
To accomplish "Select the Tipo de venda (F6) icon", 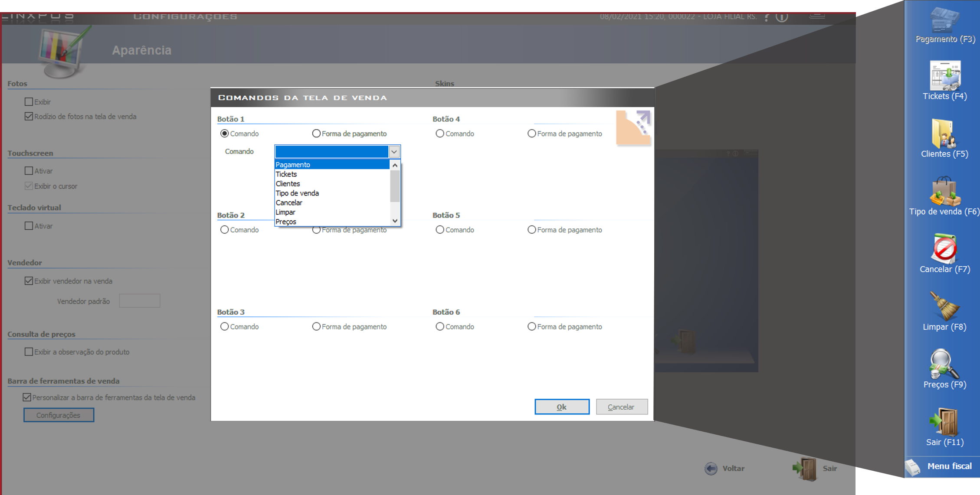I will click(x=944, y=192).
